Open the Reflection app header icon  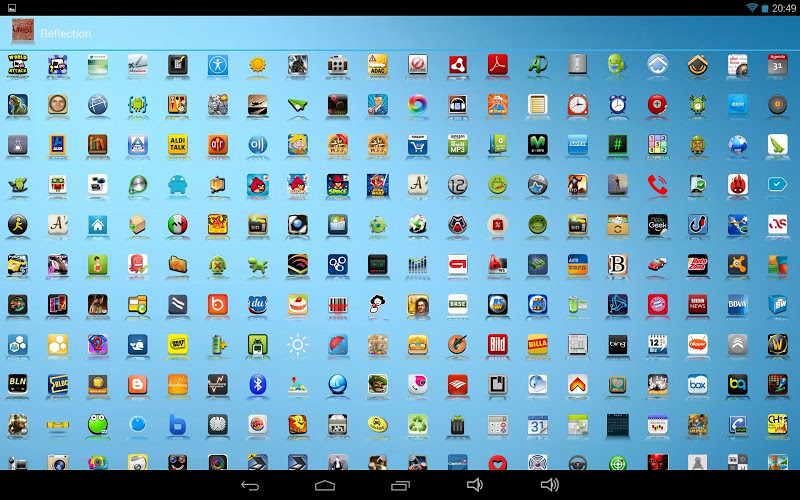pos(22,33)
